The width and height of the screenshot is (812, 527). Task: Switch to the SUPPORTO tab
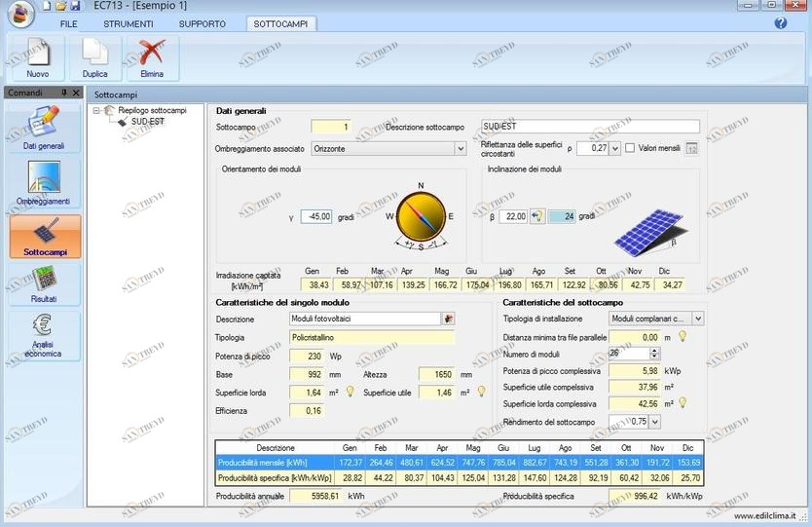pos(203,23)
